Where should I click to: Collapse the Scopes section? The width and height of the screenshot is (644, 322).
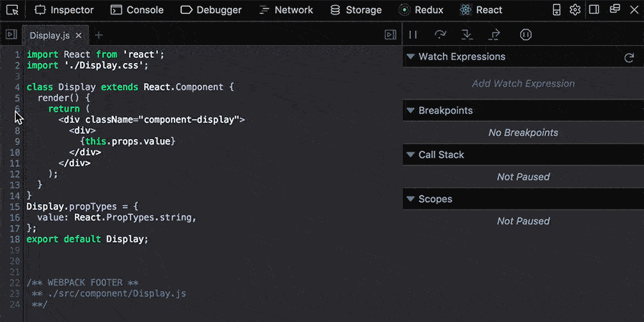pyautogui.click(x=411, y=200)
